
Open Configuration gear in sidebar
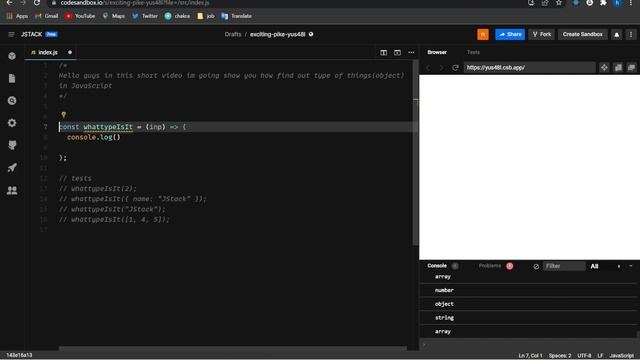click(x=12, y=123)
